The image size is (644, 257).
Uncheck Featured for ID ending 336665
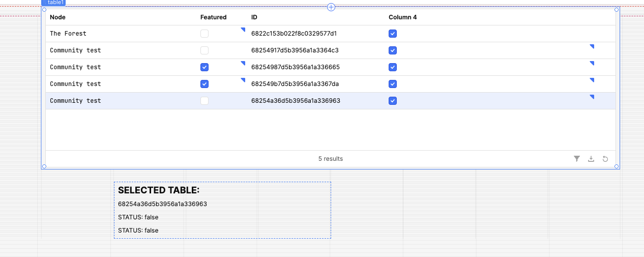click(x=204, y=67)
